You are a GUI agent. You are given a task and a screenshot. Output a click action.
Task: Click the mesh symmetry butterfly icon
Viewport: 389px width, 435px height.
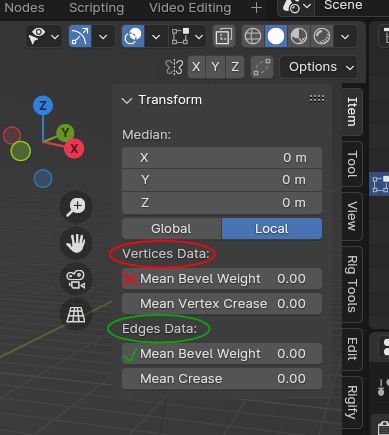[174, 67]
